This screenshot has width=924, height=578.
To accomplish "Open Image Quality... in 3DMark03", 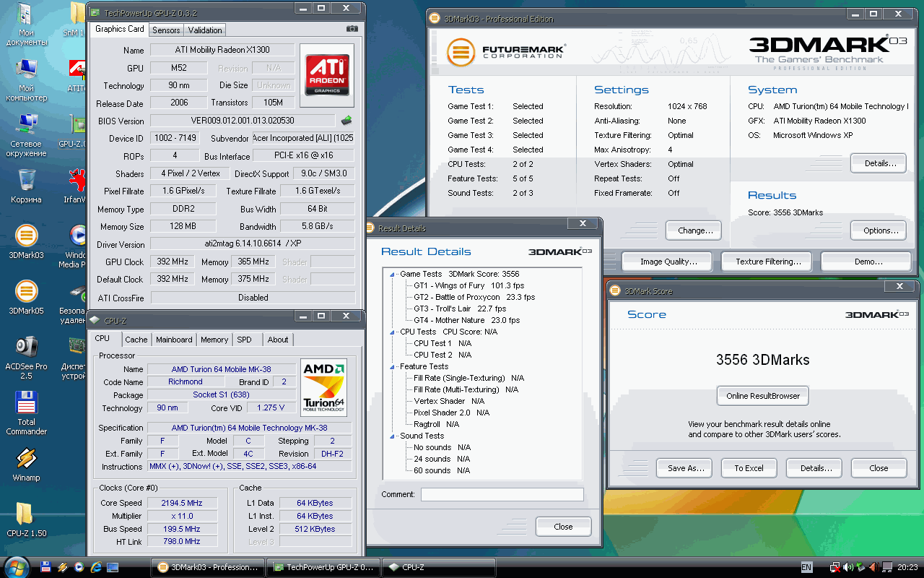I will pyautogui.click(x=667, y=262).
